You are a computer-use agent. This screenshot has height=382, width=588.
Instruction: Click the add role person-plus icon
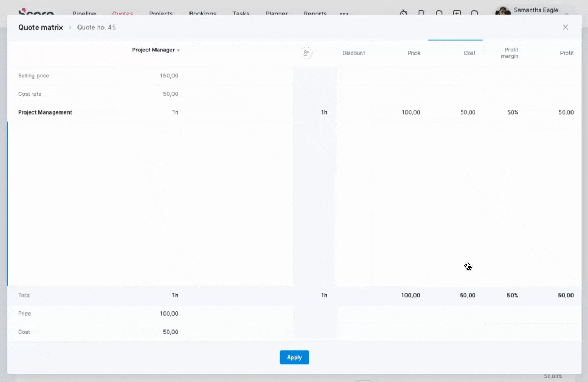pyautogui.click(x=306, y=53)
